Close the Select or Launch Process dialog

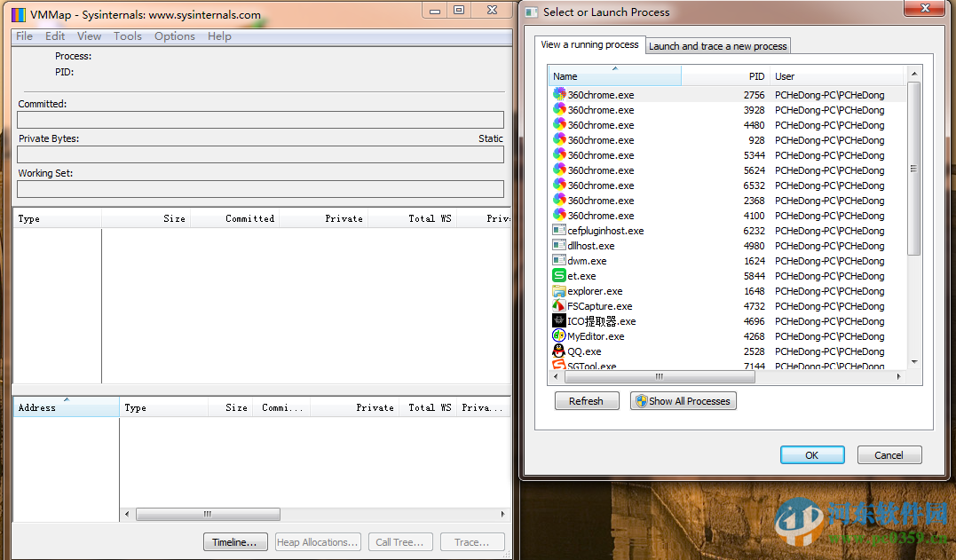coord(924,8)
